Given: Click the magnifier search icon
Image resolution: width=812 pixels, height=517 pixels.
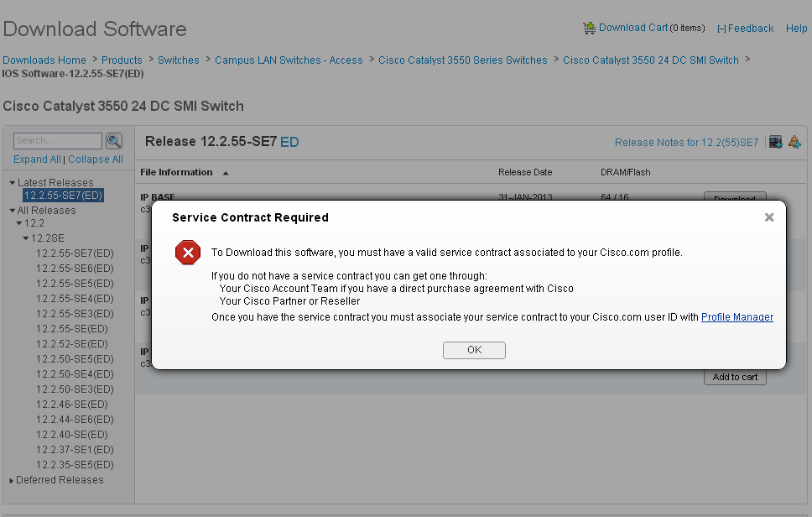Looking at the screenshot, I should [113, 141].
